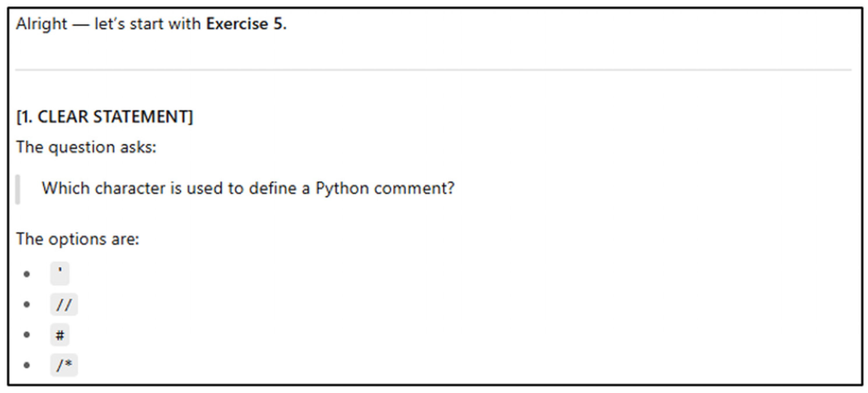Pick the /* option chip
The width and height of the screenshot is (868, 393).
[64, 365]
